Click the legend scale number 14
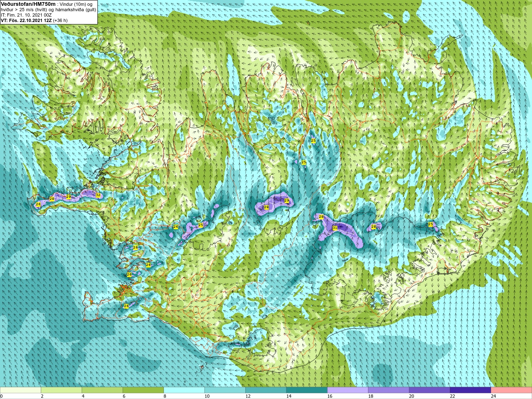This screenshot has height=399, width=532. [288, 396]
